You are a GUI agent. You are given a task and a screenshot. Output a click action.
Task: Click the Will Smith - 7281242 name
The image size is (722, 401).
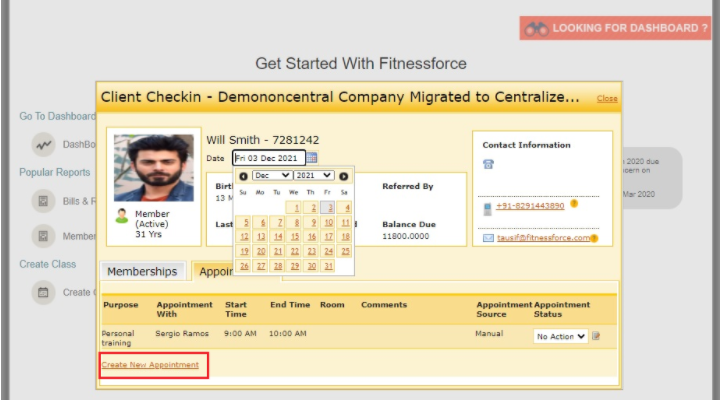262,140
